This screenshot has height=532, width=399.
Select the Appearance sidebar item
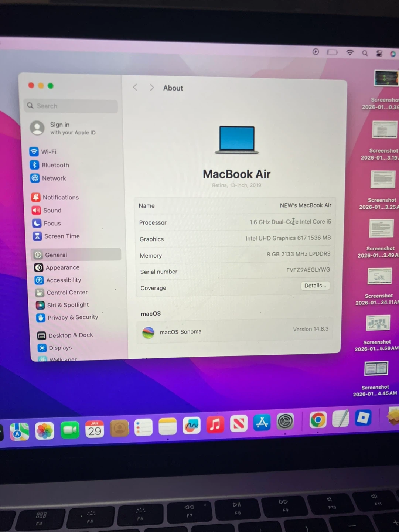[62, 267]
